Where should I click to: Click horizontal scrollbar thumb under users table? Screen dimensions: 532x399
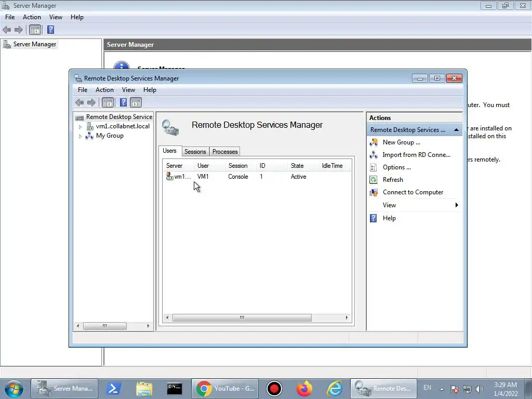click(242, 317)
